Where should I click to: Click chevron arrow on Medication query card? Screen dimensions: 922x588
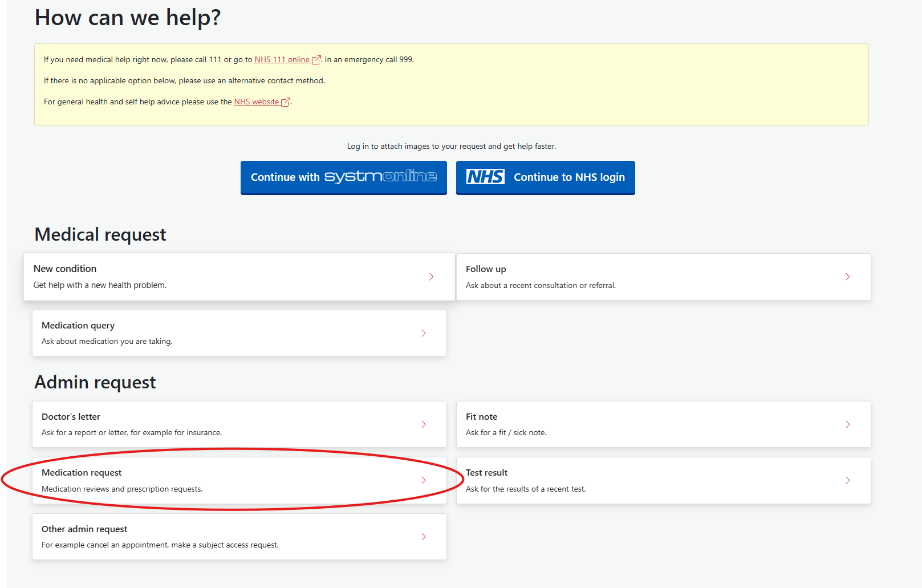(x=423, y=333)
